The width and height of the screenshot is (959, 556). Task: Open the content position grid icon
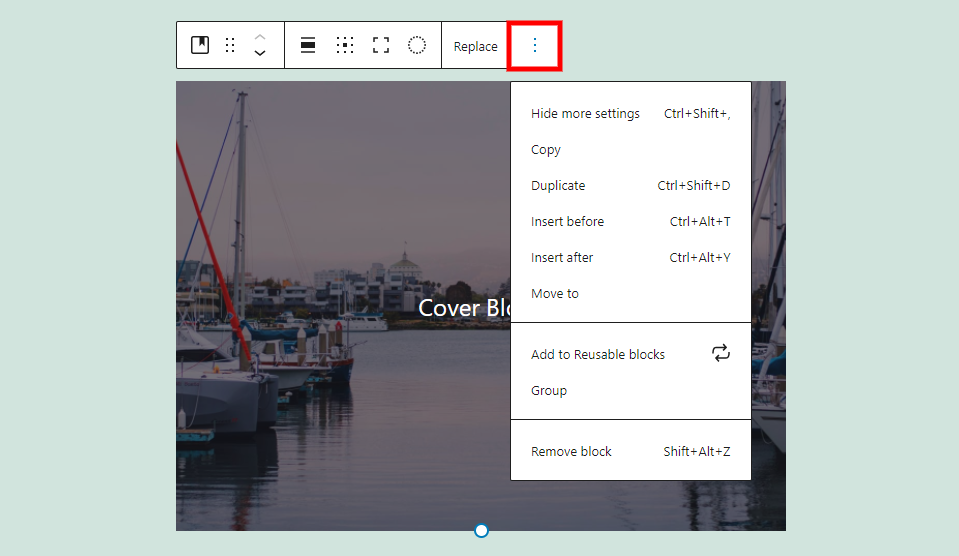[345, 45]
